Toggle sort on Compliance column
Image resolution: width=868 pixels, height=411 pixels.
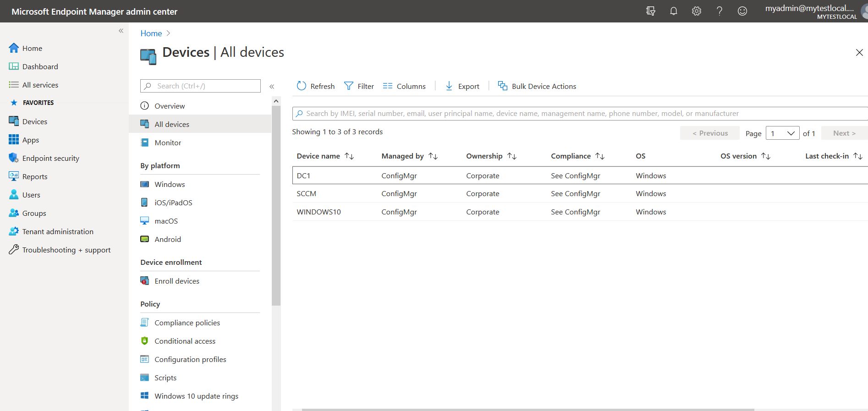599,156
